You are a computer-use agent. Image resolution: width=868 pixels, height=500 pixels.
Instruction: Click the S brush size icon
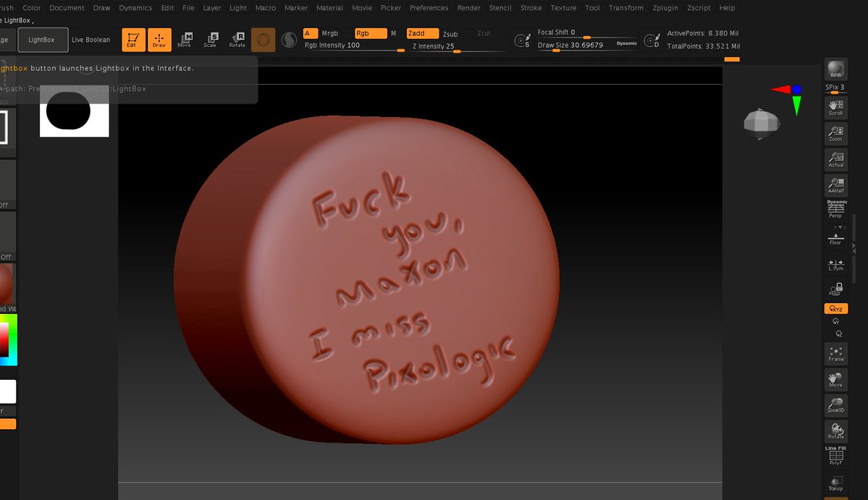point(523,41)
